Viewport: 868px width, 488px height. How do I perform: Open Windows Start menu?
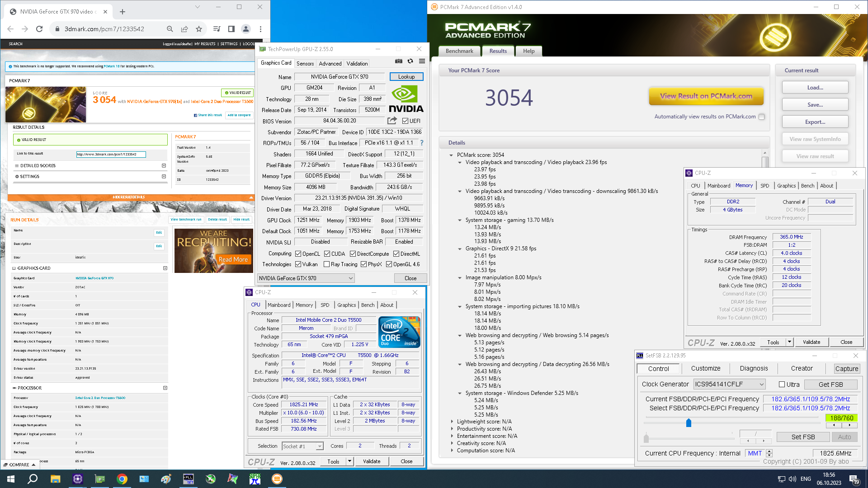pos(11,479)
